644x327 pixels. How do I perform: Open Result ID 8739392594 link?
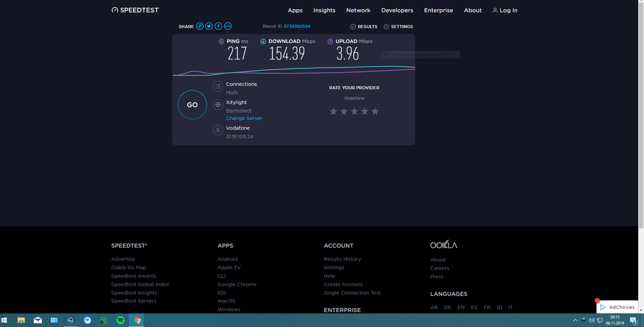297,26
